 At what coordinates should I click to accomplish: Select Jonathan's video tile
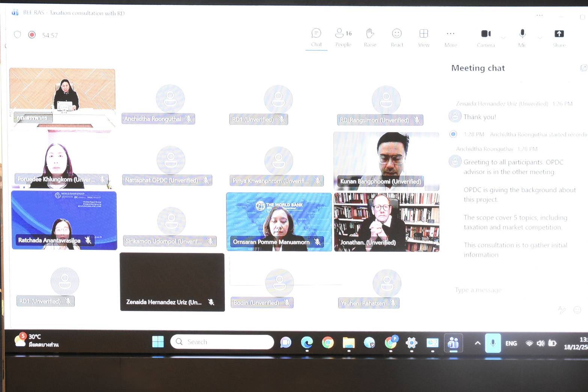click(x=386, y=222)
